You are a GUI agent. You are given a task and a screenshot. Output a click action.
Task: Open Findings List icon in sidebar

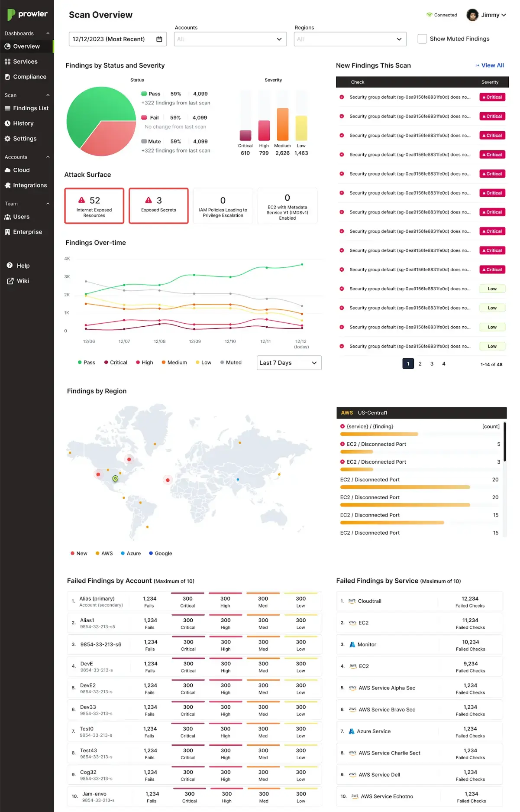(x=7, y=108)
